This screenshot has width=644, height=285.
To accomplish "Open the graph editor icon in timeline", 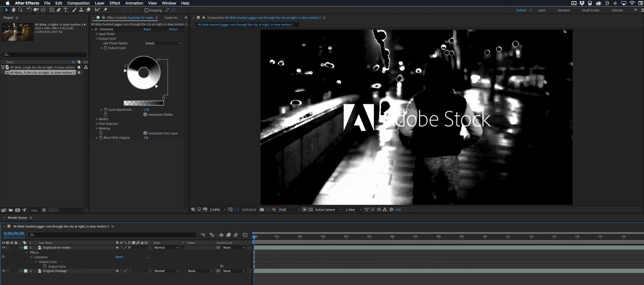I will (x=245, y=235).
